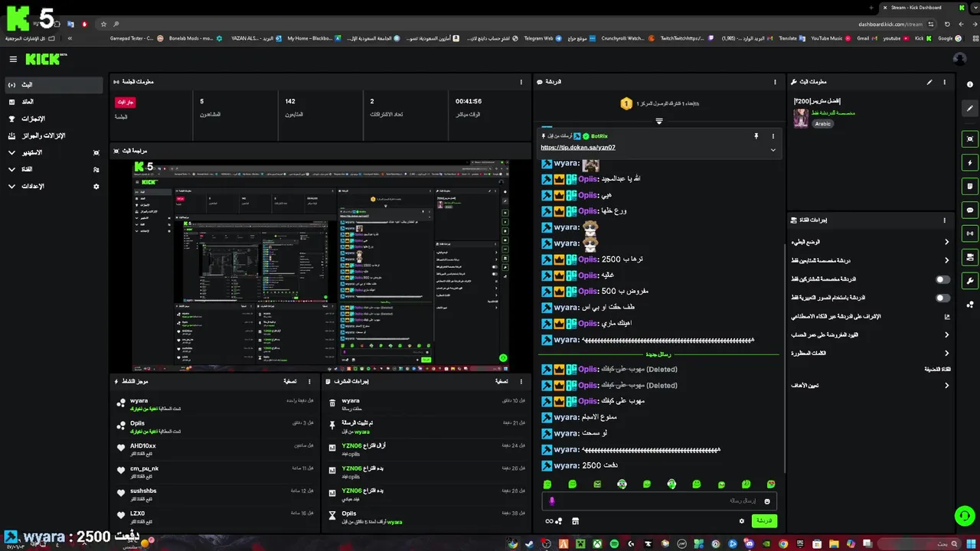Click the shop icon below chat input

point(575,521)
